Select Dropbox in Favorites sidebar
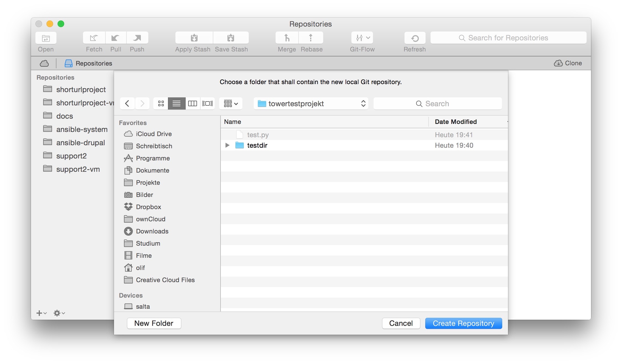This screenshot has width=622, height=364. point(148,207)
